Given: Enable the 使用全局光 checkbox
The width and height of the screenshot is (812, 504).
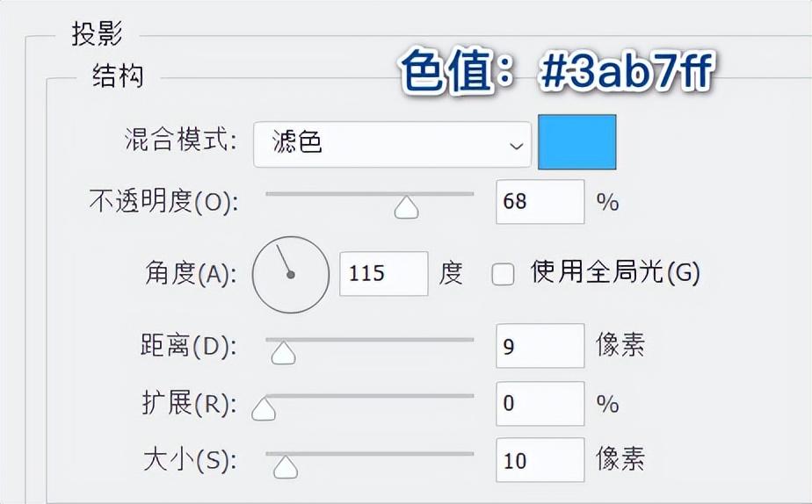Looking at the screenshot, I should point(503,275).
